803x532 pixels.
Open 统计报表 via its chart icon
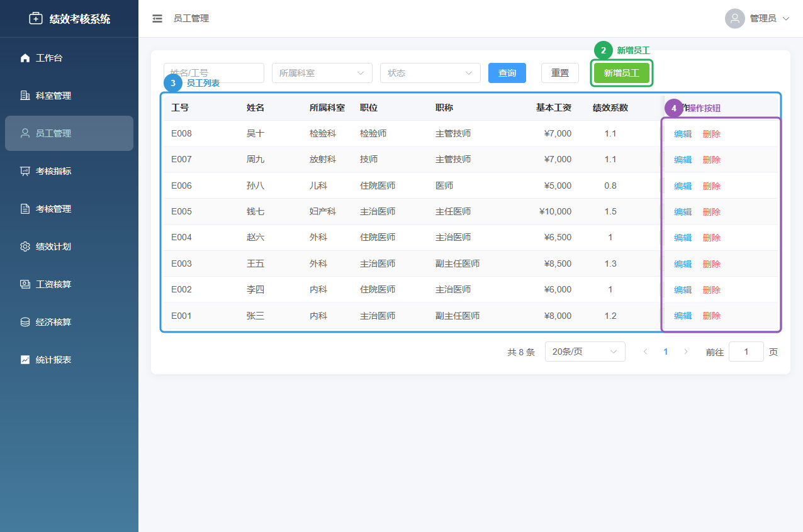click(25, 359)
